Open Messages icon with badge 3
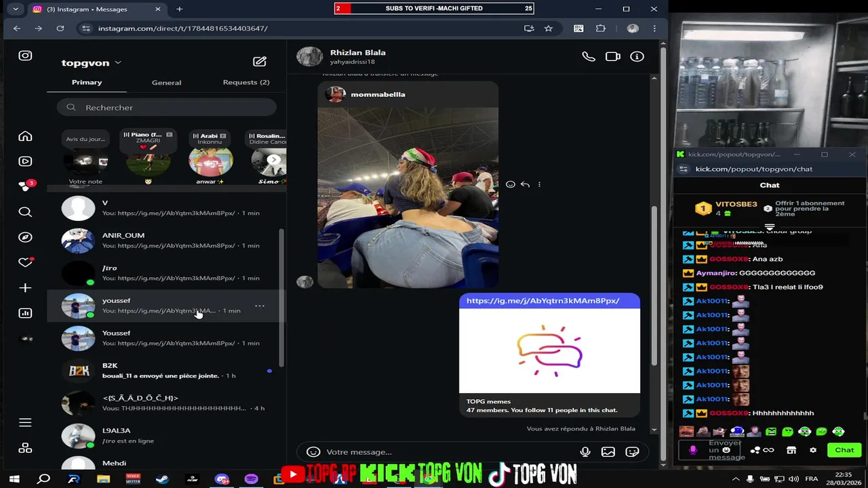This screenshot has height=488, width=868. pos(25,186)
